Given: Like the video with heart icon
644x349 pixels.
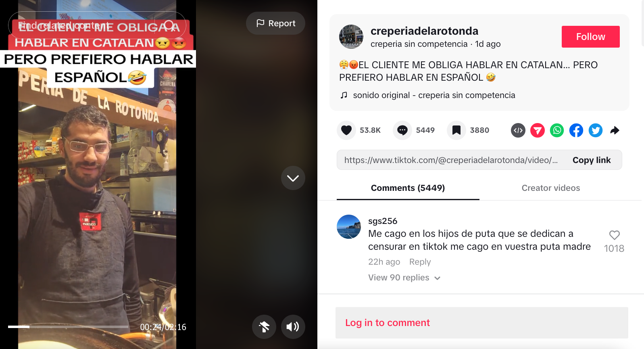Looking at the screenshot, I should click(x=346, y=130).
